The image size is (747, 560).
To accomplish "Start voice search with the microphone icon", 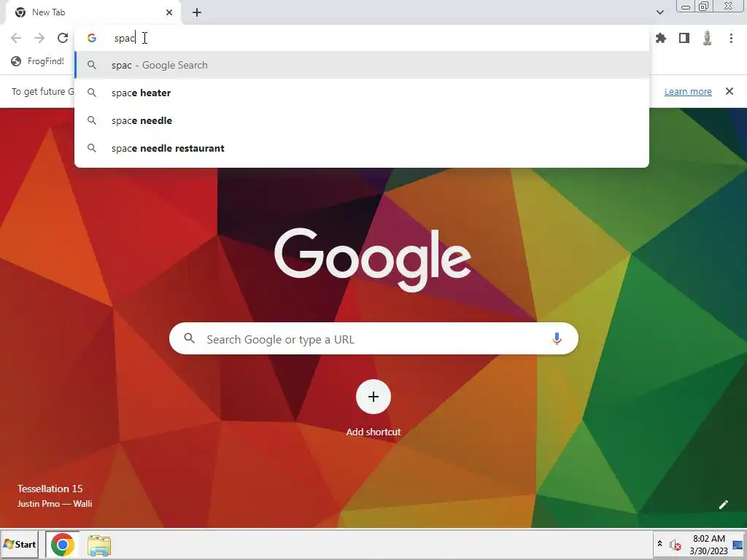I will tap(557, 338).
